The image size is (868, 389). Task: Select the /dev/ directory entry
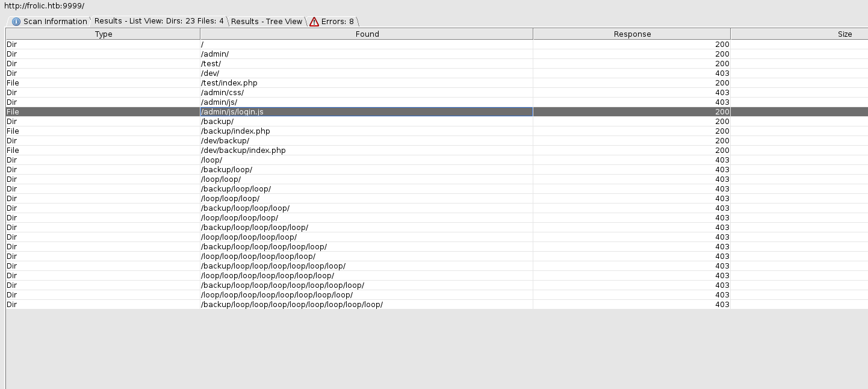click(x=210, y=73)
